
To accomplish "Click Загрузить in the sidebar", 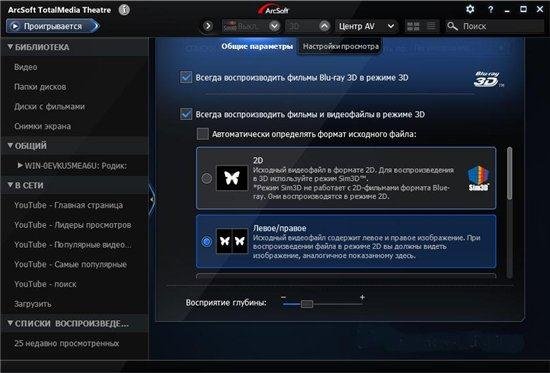I will point(33,304).
